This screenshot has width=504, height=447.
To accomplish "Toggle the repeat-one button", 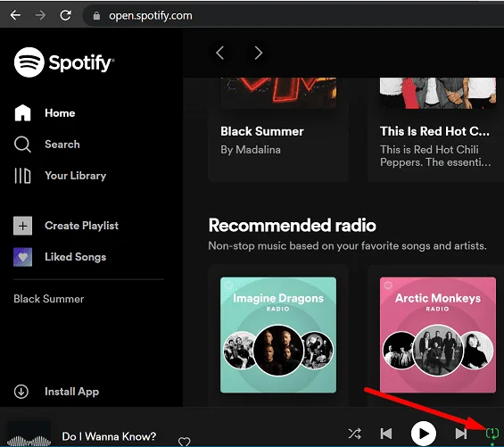I will (492, 434).
